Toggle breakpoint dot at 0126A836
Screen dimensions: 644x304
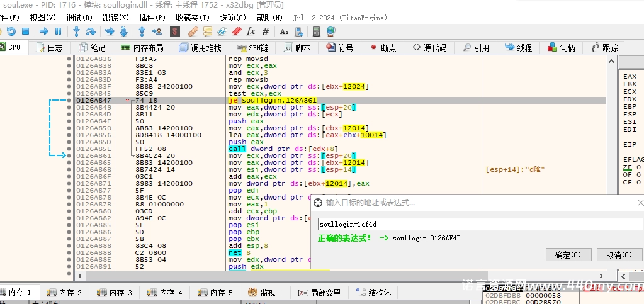coord(69,59)
